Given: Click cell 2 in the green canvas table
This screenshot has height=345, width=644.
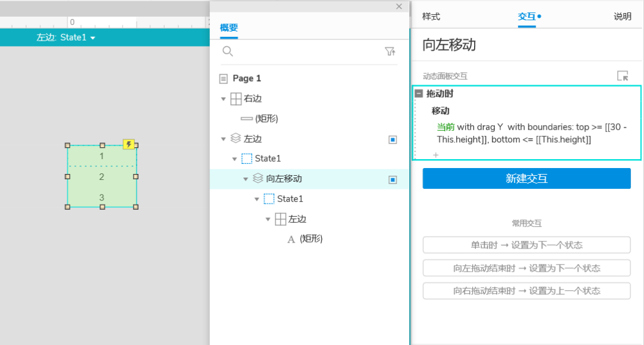Looking at the screenshot, I should 102,177.
